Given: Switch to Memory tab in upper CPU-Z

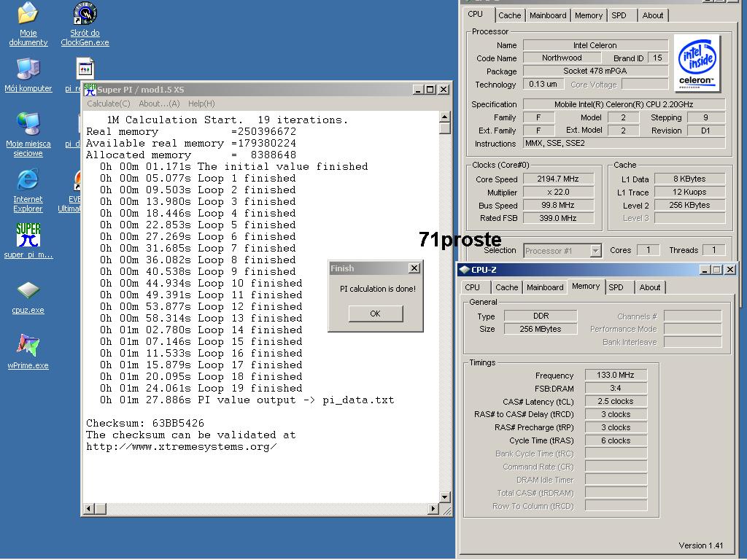Looking at the screenshot, I should [589, 15].
